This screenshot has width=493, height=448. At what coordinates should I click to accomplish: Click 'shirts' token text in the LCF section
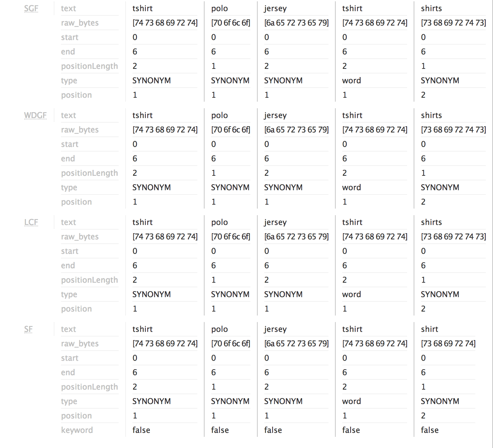431,222
